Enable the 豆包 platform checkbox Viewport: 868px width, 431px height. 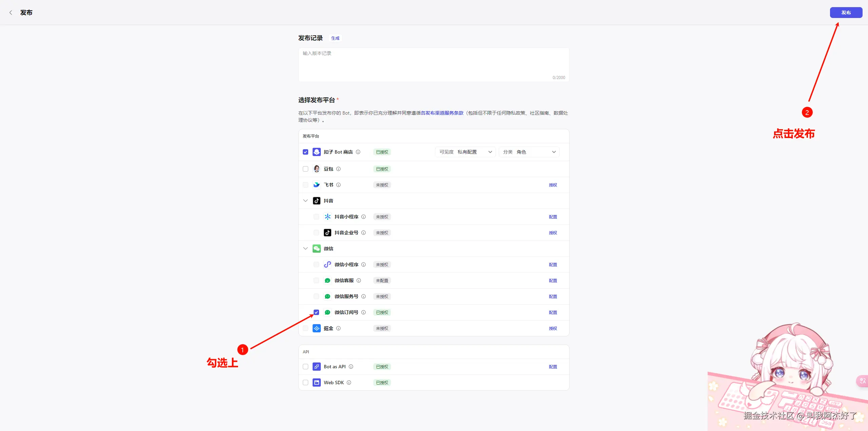(x=305, y=169)
